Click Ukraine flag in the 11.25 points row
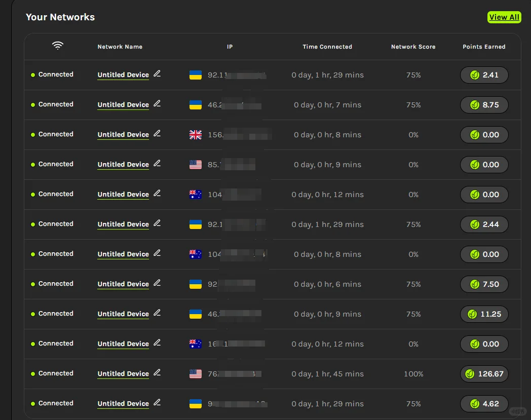 point(196,314)
